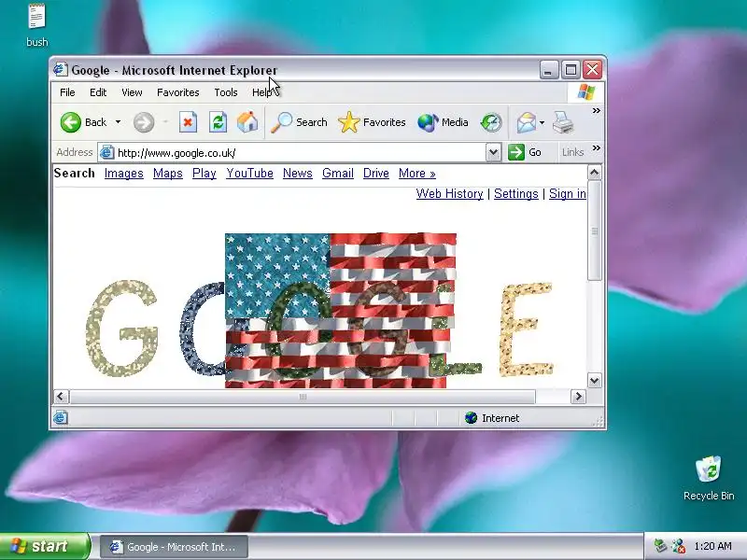This screenshot has height=560, width=747.
Task: Open the File menu
Action: (x=67, y=92)
